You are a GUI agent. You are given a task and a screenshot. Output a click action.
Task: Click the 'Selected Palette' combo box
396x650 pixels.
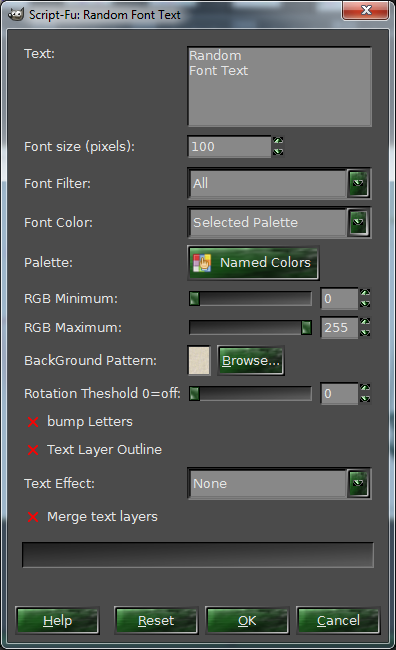click(279, 222)
